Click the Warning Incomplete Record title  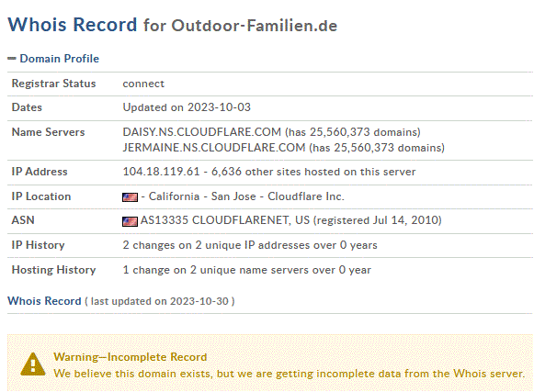click(x=131, y=357)
